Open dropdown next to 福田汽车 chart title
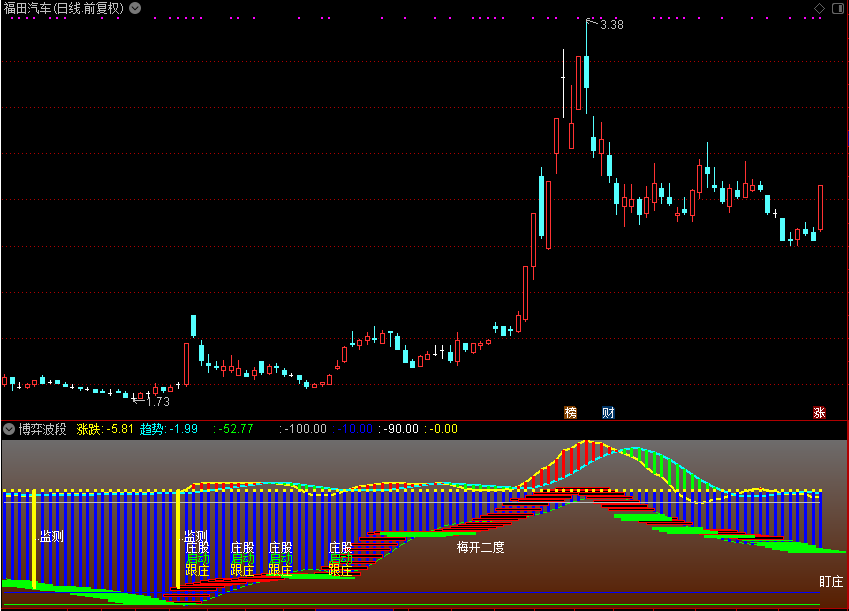Viewport: 849px width, 611px height. click(135, 8)
